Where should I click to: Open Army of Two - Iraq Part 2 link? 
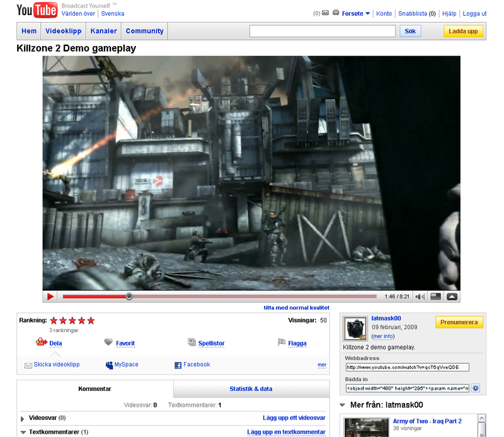[427, 421]
